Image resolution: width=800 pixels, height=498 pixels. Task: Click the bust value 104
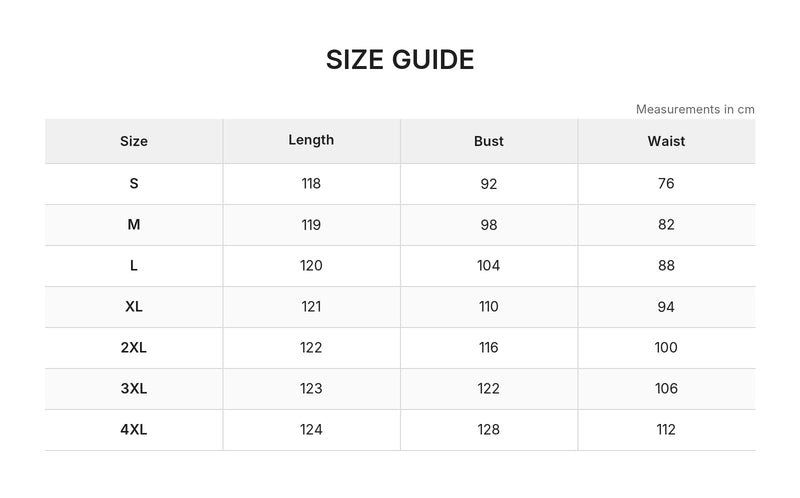489,266
